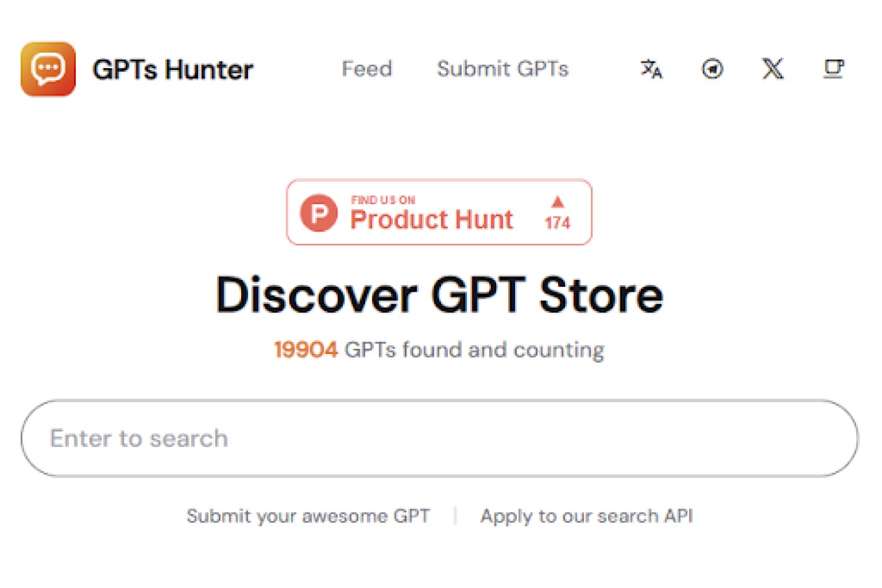The width and height of the screenshot is (882, 588).
Task: Open the Telegram channel icon
Action: pos(712,69)
